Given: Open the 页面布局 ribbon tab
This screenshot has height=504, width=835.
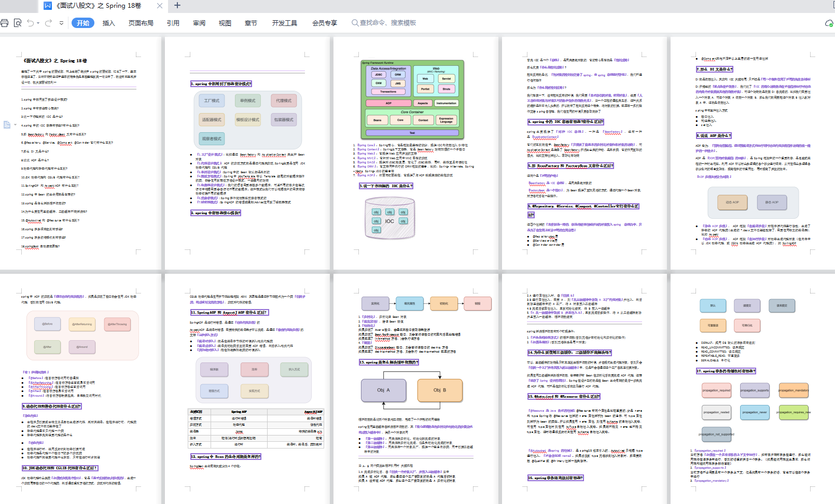Looking at the screenshot, I should point(141,23).
